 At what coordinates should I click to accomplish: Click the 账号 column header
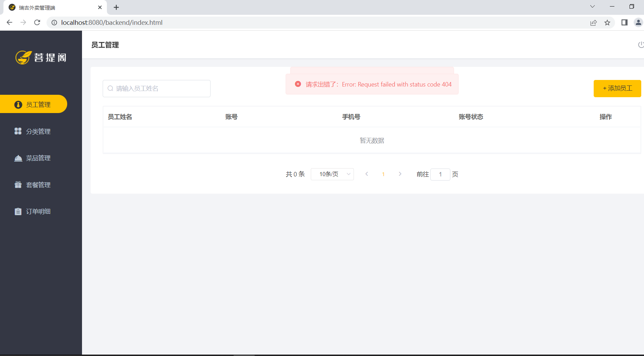(232, 117)
